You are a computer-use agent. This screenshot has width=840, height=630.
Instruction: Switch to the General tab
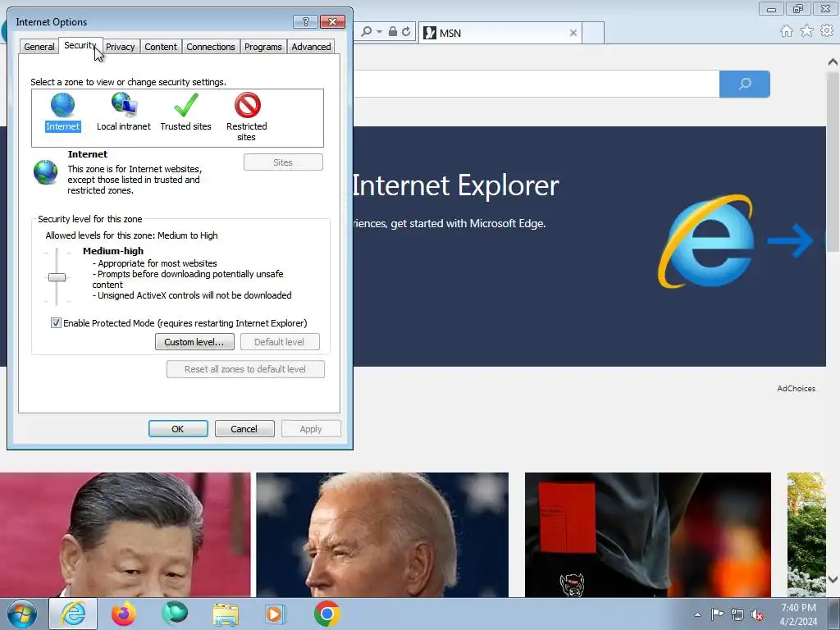pyautogui.click(x=39, y=47)
